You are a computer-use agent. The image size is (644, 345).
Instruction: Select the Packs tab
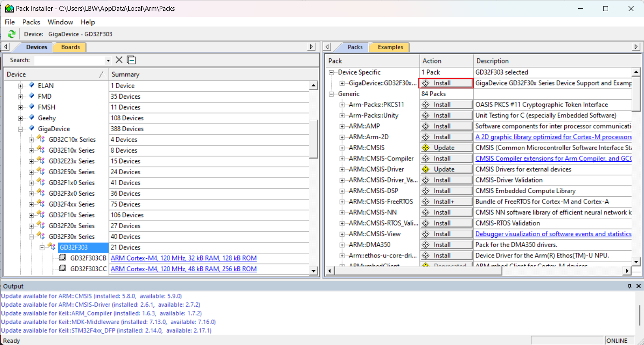pyautogui.click(x=355, y=47)
